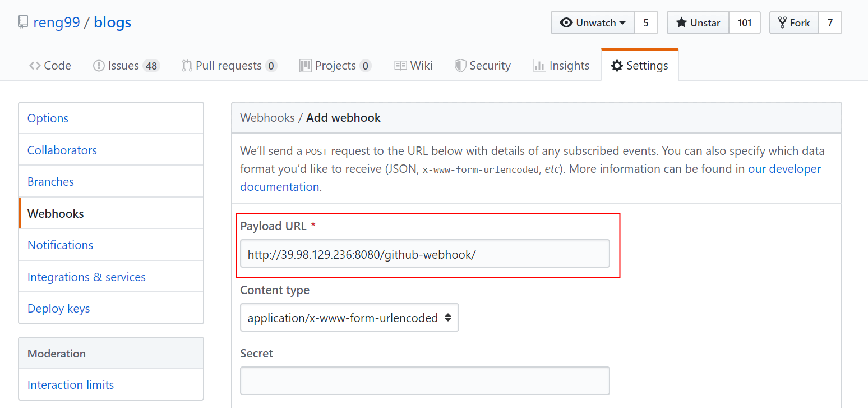The height and width of the screenshot is (408, 868).
Task: Open the reng99 owner profile link
Action: [x=57, y=22]
